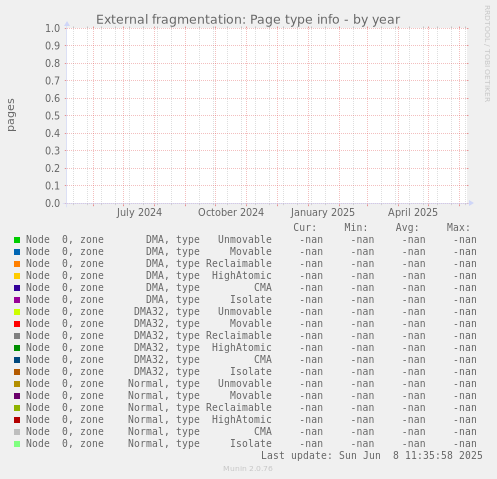Screen dimensions: 497x479
Task: Click the gray DMA32 Reclaimable legend swatch
Action: point(17,336)
